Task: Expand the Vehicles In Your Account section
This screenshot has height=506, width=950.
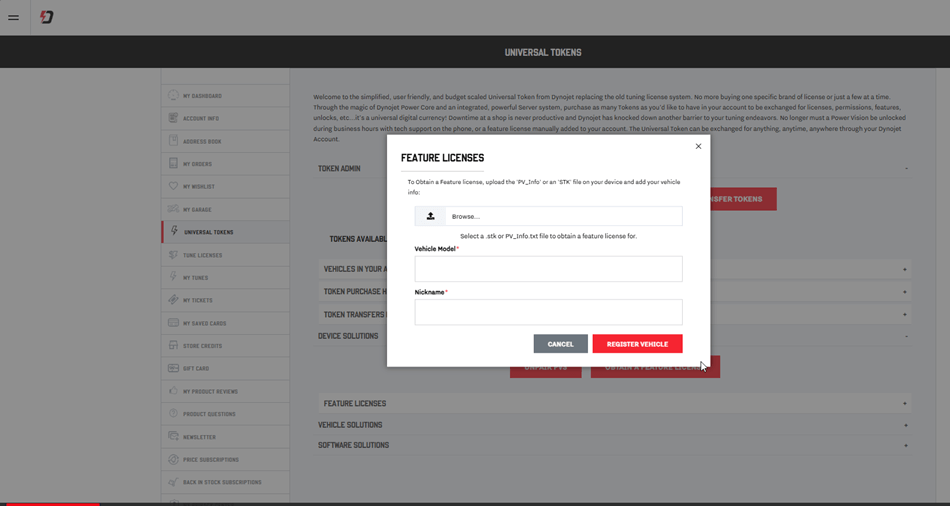Action: 614,269
